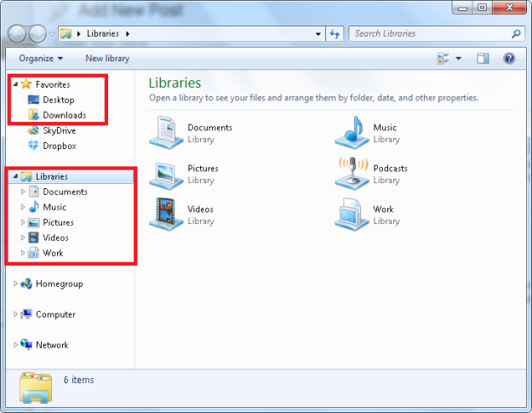Click the New library button

pyautogui.click(x=107, y=59)
